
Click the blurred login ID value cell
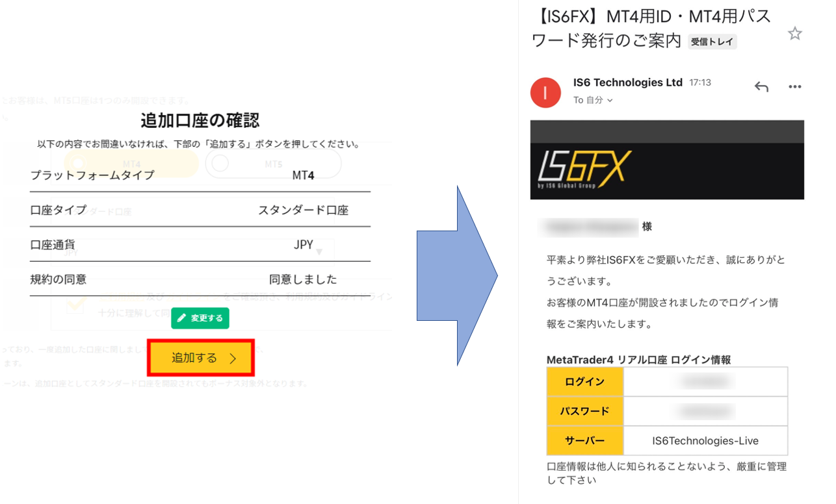click(705, 382)
